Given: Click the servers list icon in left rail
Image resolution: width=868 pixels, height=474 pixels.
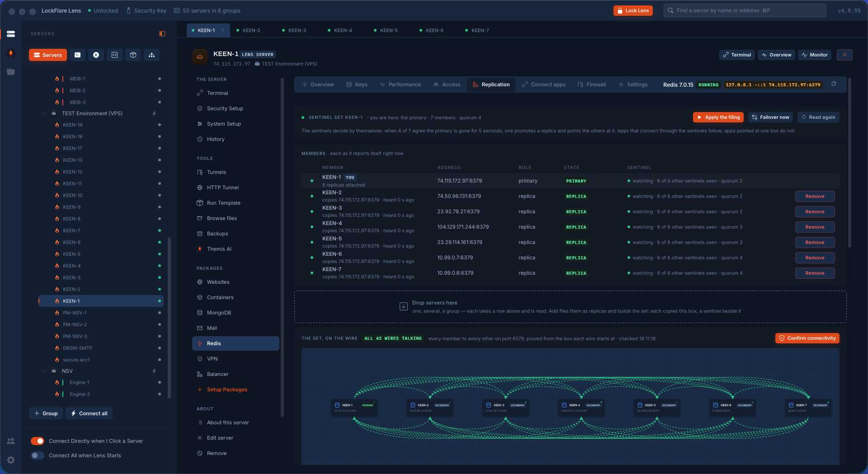Looking at the screenshot, I should [11, 34].
